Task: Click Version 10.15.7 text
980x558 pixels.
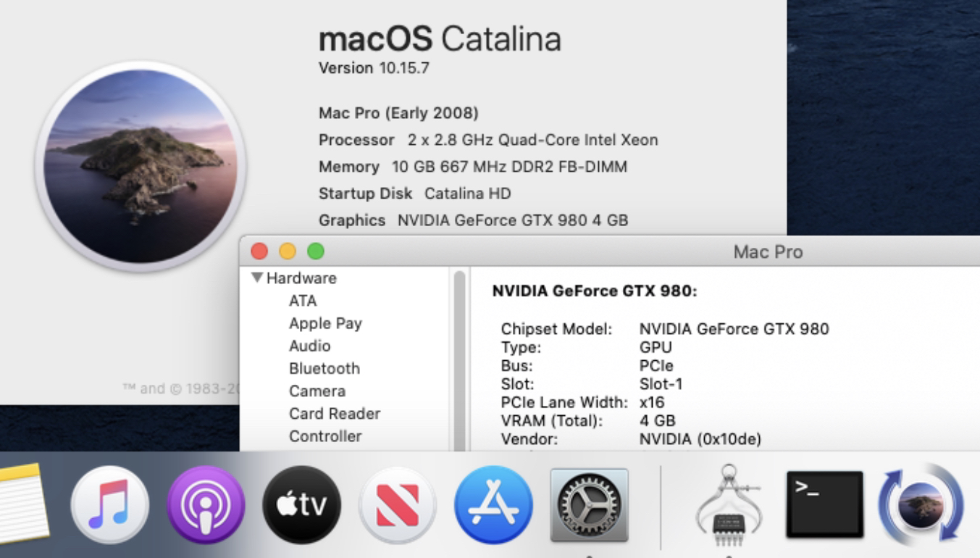Action: (x=375, y=69)
